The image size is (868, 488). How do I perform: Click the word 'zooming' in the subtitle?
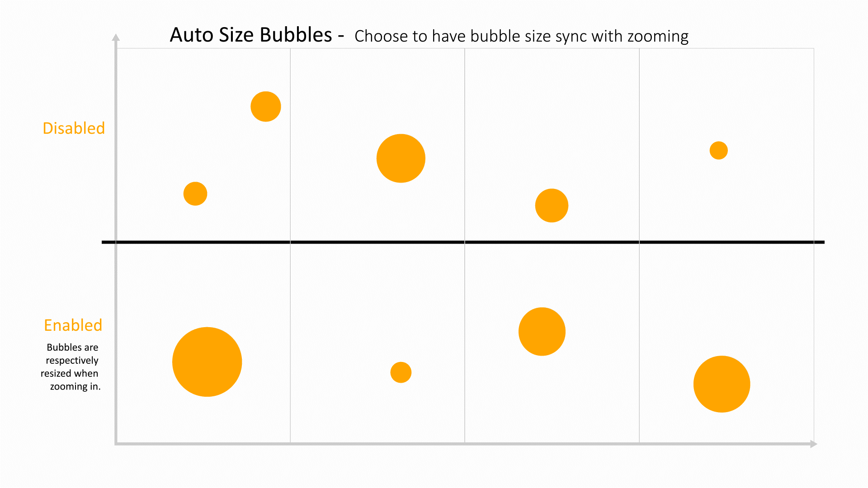[x=658, y=36]
